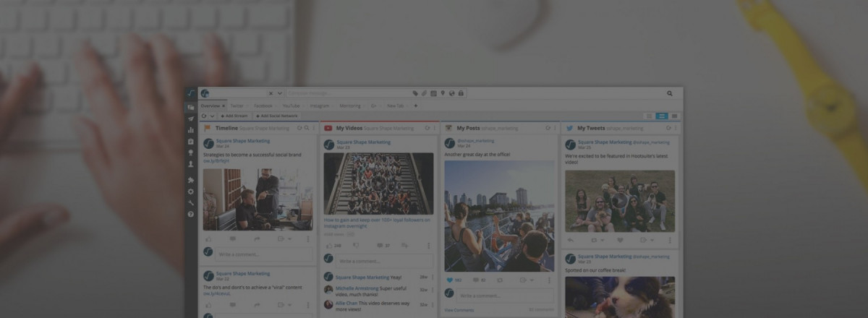Open Settings gear icon in sidebar
The width and height of the screenshot is (868, 318).
click(191, 192)
